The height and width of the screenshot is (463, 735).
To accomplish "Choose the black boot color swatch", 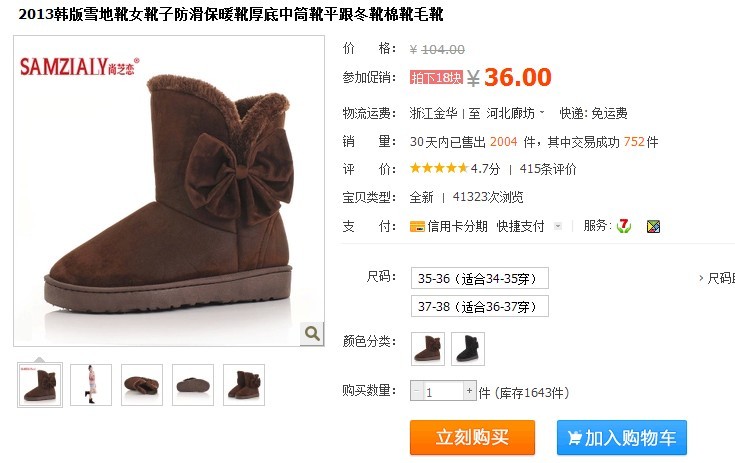I will (467, 349).
